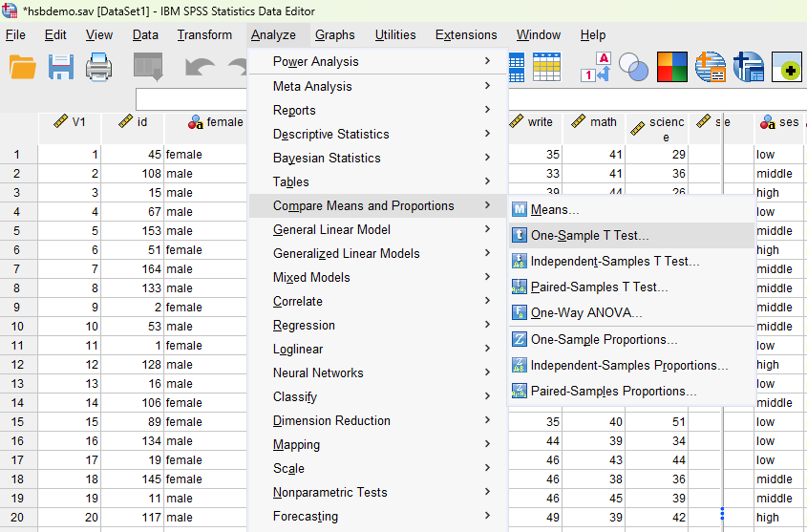Click the ruler icon of V1 column
Viewport: 807px width, 532px height.
click(61, 121)
